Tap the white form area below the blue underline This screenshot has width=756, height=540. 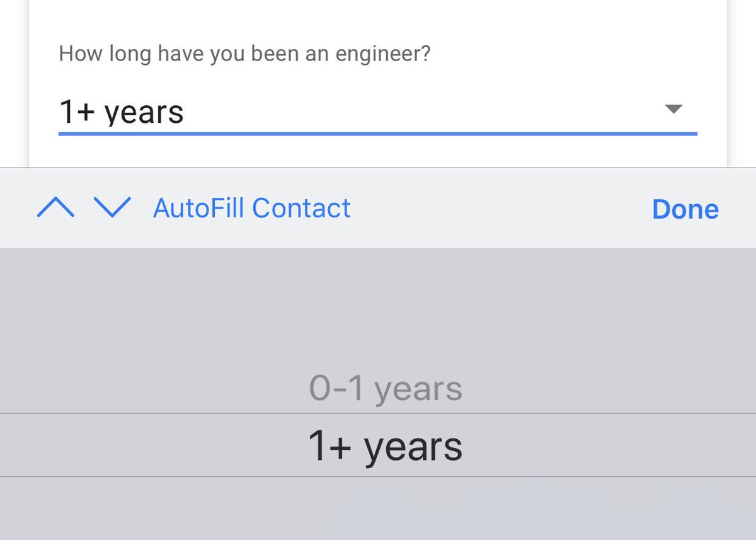coord(378,151)
